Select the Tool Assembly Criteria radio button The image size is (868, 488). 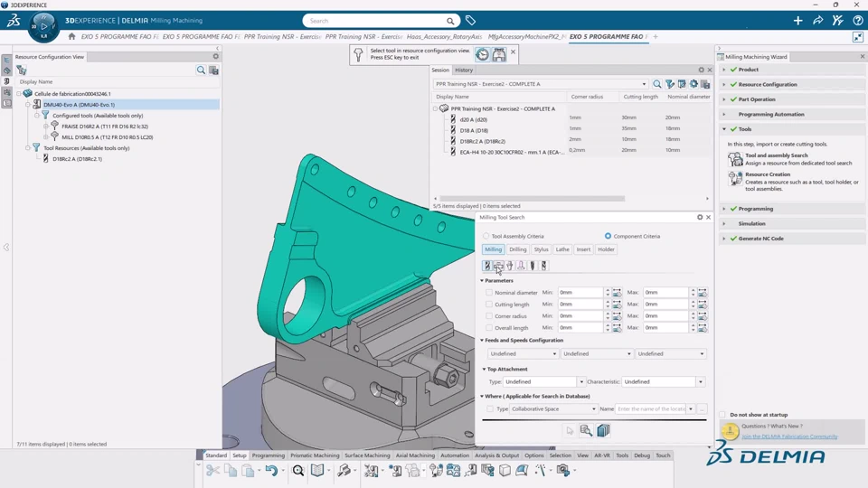(x=486, y=236)
